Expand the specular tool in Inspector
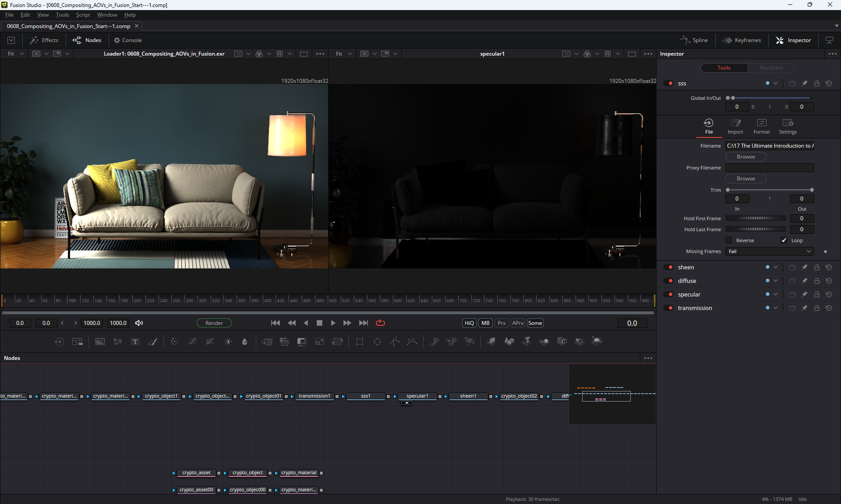The width and height of the screenshot is (841, 504). tap(689, 294)
